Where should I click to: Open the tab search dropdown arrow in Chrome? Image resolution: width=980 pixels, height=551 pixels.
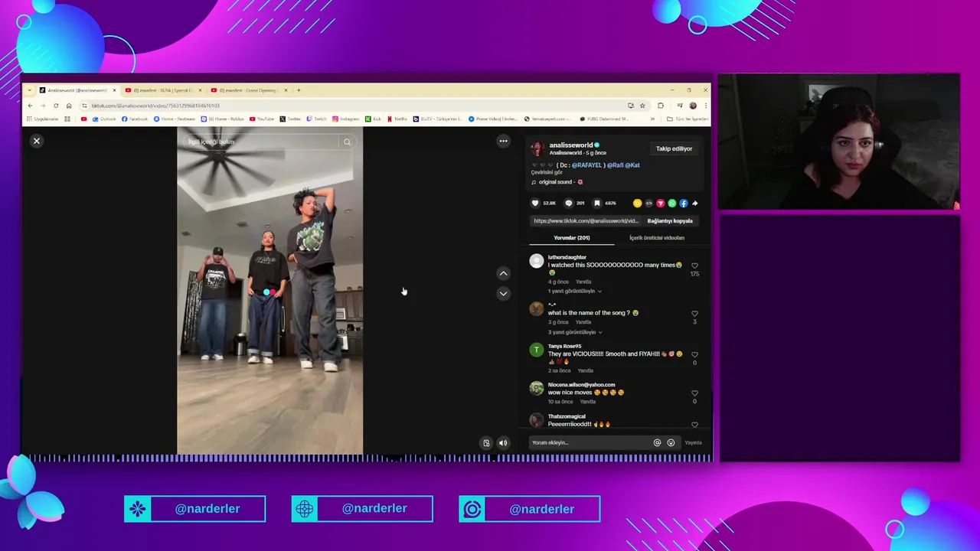click(29, 90)
